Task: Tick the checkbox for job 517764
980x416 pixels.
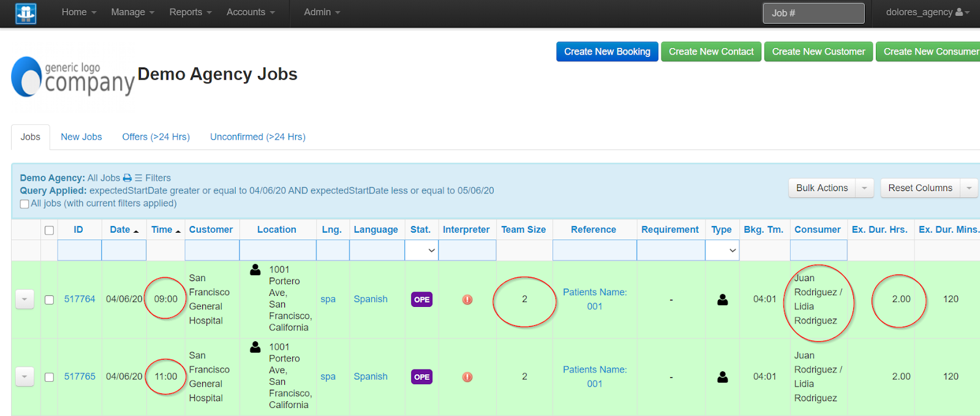Action: (x=49, y=300)
